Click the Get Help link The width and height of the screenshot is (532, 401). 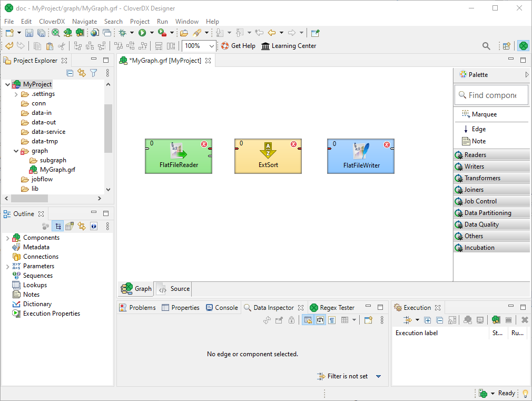tap(238, 46)
